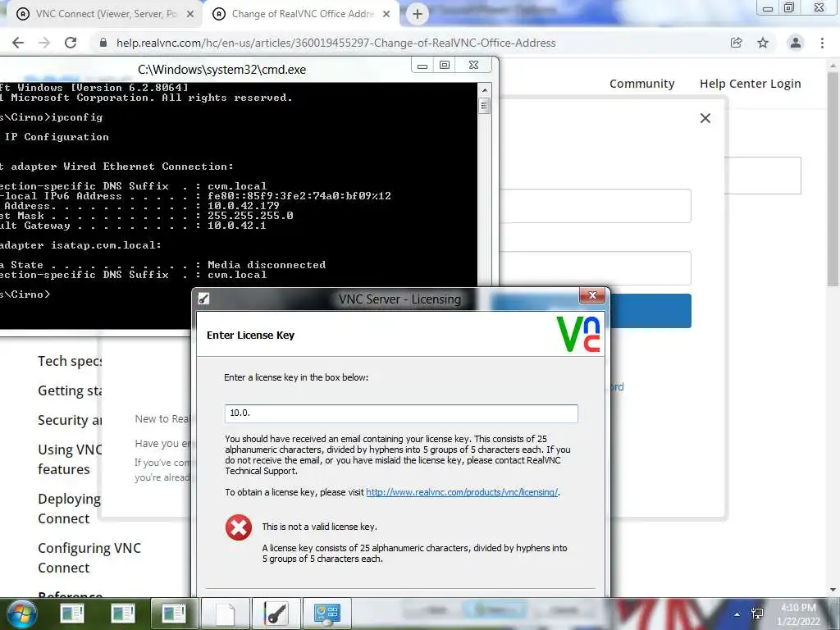Reload the RealVNC help page
This screenshot has width=840, height=630.
71,43
